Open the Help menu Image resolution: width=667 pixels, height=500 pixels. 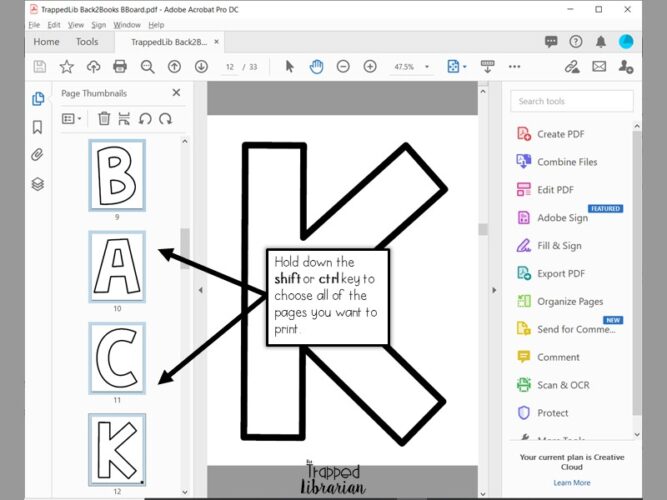[x=156, y=25]
